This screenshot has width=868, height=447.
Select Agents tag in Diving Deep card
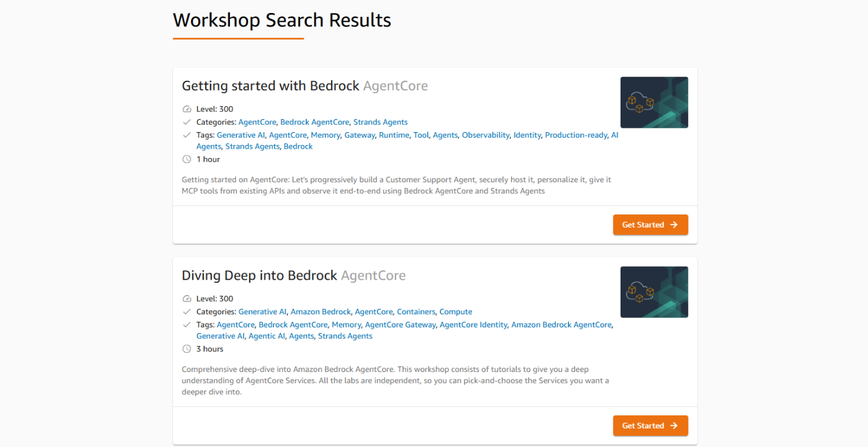301,336
